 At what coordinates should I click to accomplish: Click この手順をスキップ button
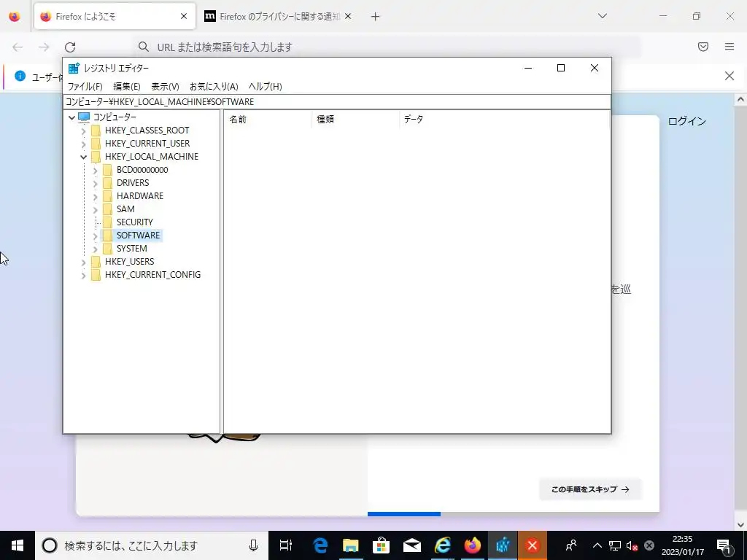pos(590,489)
